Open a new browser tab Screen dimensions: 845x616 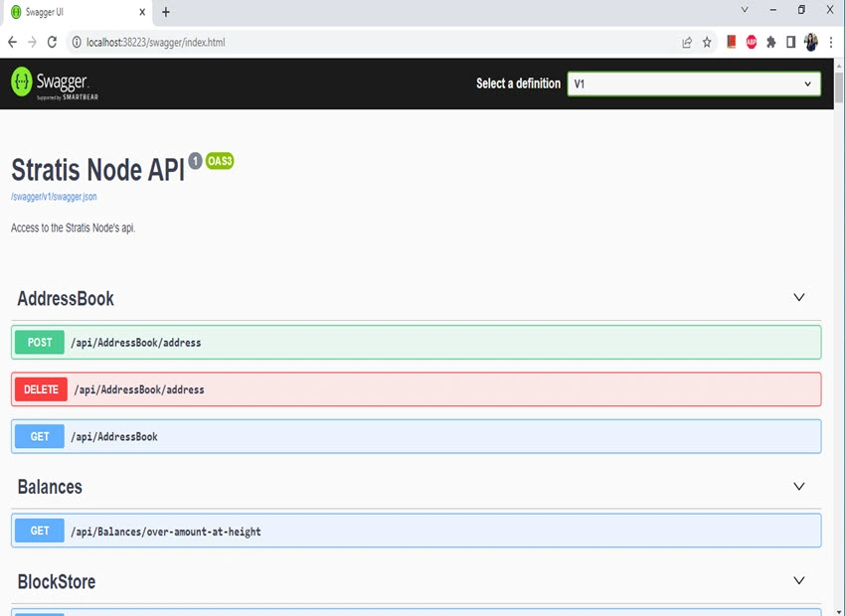[x=166, y=12]
